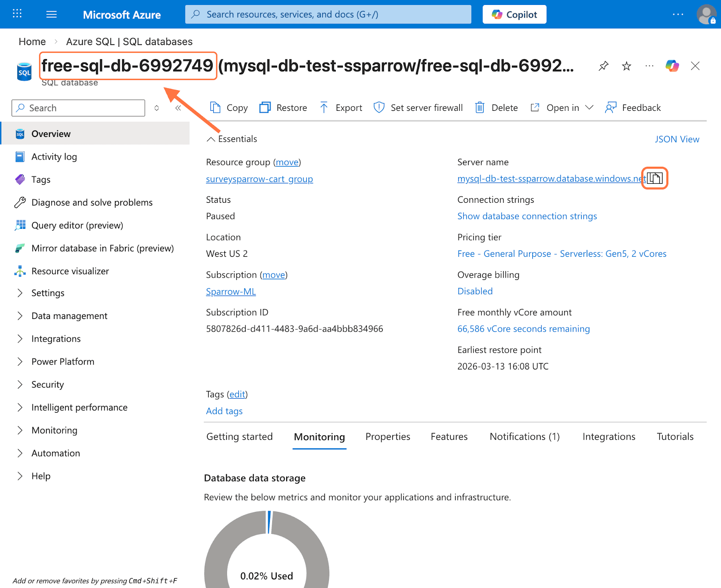
Task: Click the top search resources field
Action: [x=328, y=14]
